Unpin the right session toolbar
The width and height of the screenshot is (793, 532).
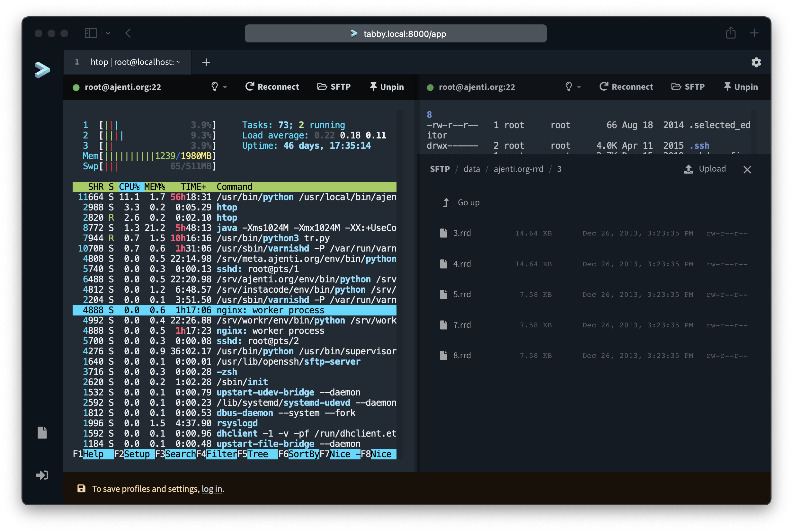coord(741,87)
